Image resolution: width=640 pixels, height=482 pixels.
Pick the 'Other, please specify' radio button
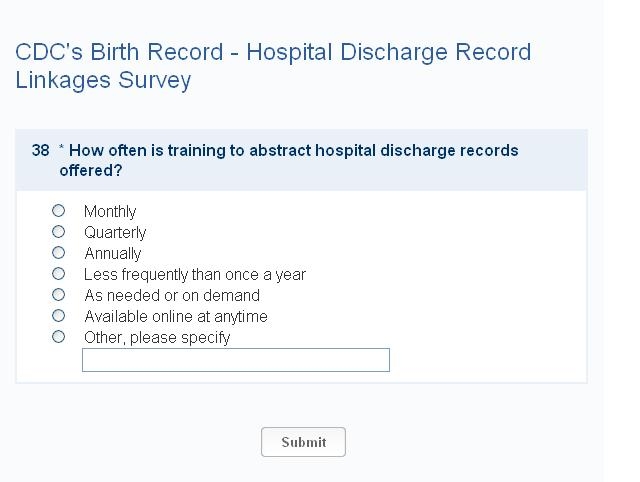[58, 337]
